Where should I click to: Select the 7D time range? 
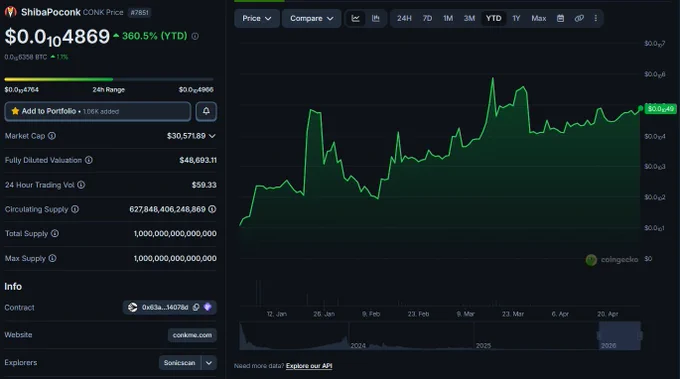[x=427, y=18]
